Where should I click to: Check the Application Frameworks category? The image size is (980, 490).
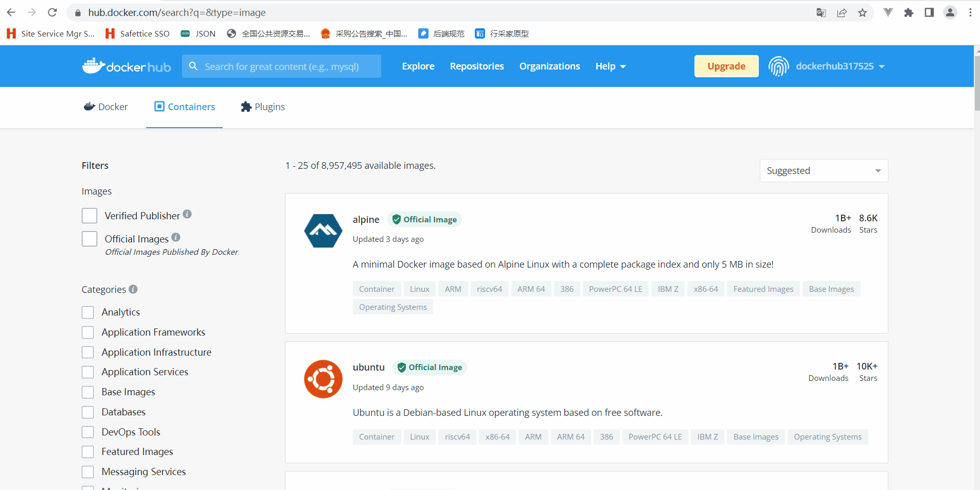[x=88, y=332]
